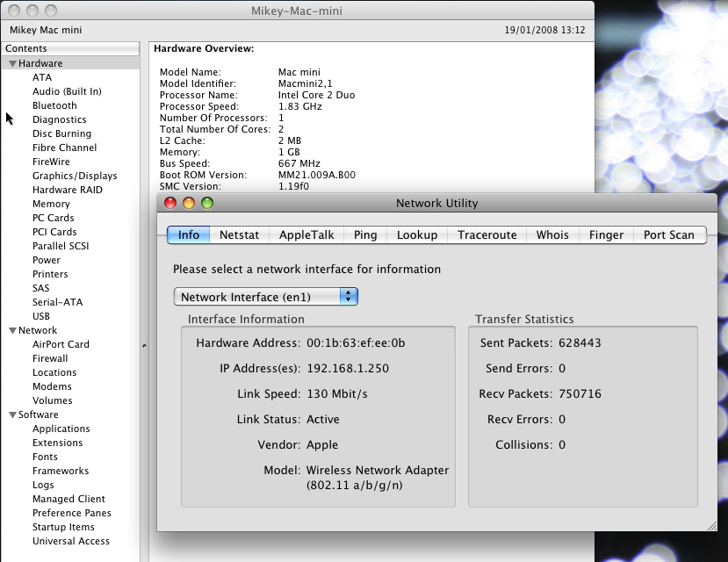Select AirPort Card under Network
728x562 pixels.
click(61, 344)
